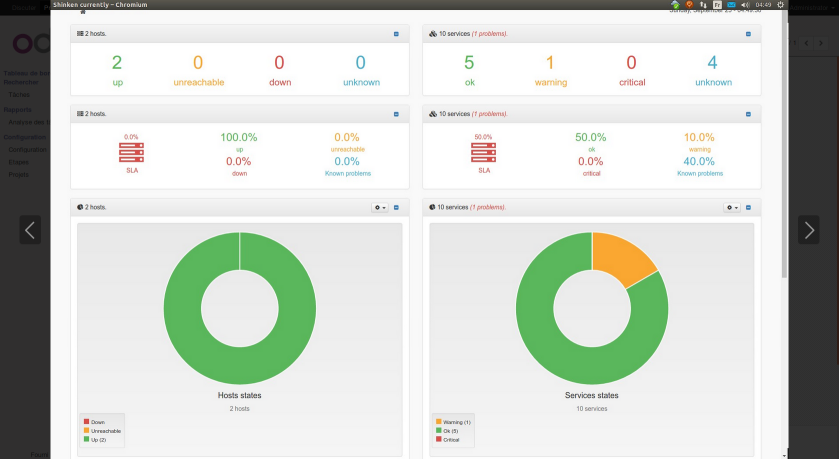Image resolution: width=839 pixels, height=459 pixels.
Task: Select the indented Configuration item in background sidebar
Action: coord(28,150)
